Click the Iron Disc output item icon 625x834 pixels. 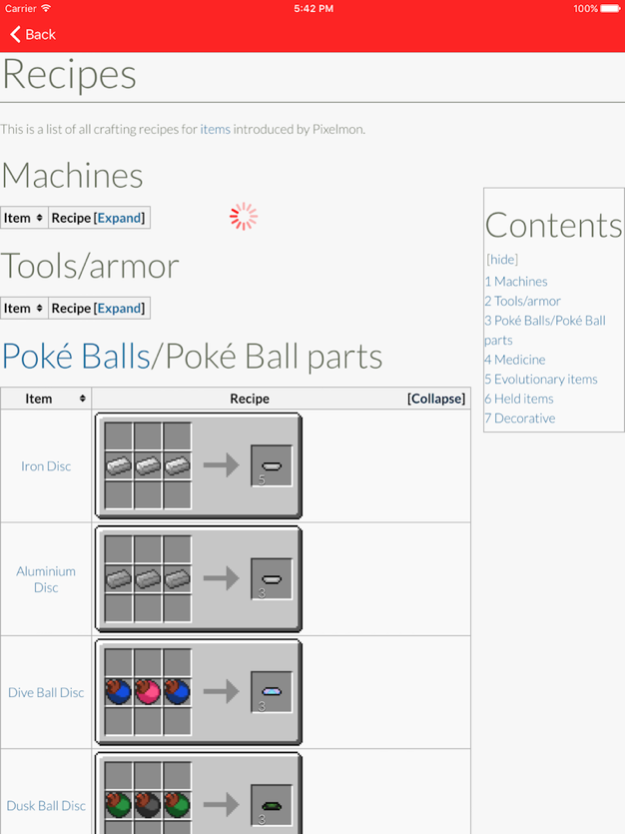coord(271,466)
